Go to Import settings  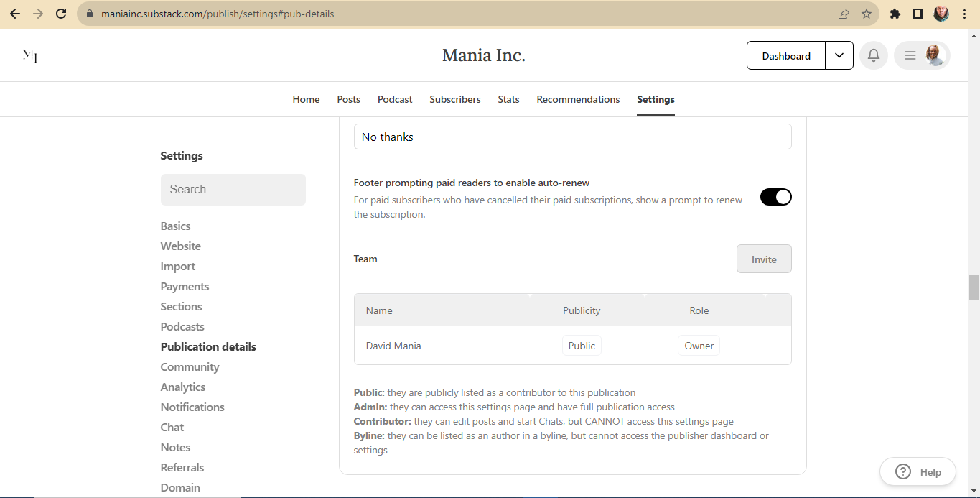click(x=178, y=266)
